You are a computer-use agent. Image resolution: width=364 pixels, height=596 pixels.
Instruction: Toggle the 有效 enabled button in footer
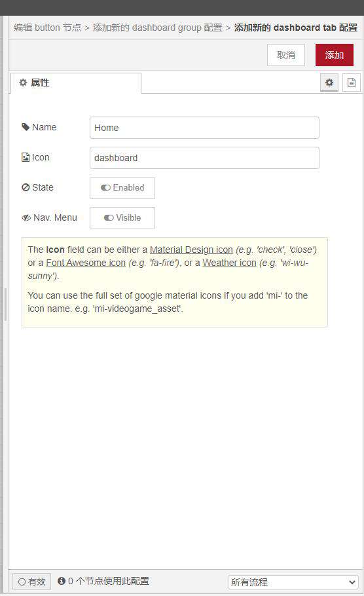click(32, 582)
